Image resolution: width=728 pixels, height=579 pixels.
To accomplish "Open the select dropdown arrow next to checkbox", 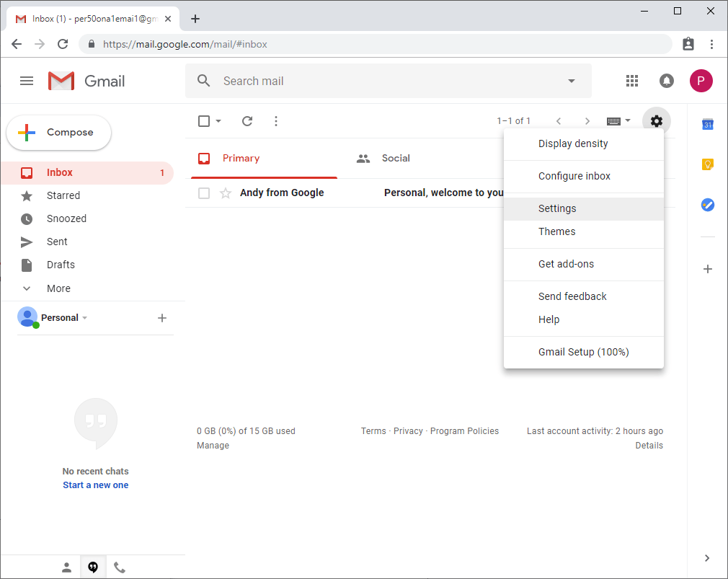I will (218, 121).
